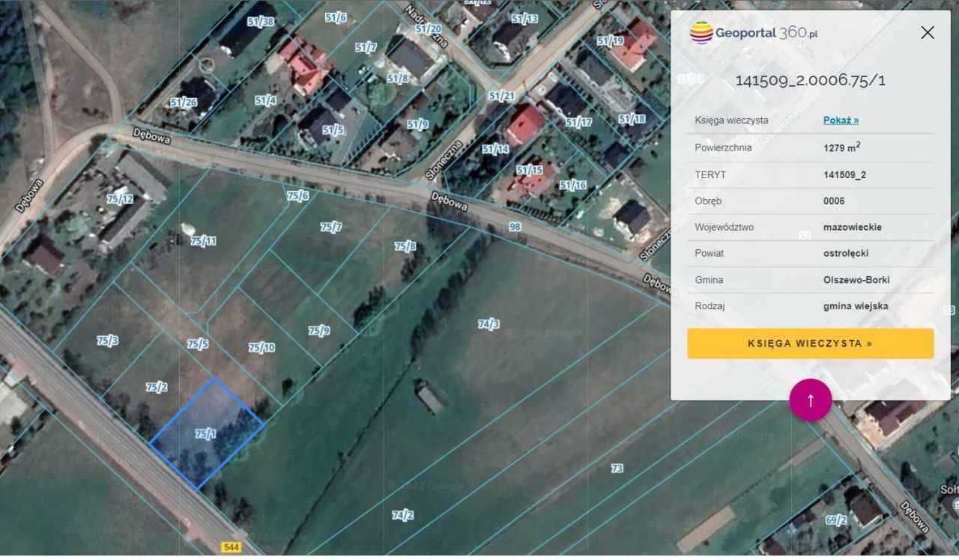Open the 'Pokaż »' land register link
This screenshot has width=959, height=560.
coord(841,120)
